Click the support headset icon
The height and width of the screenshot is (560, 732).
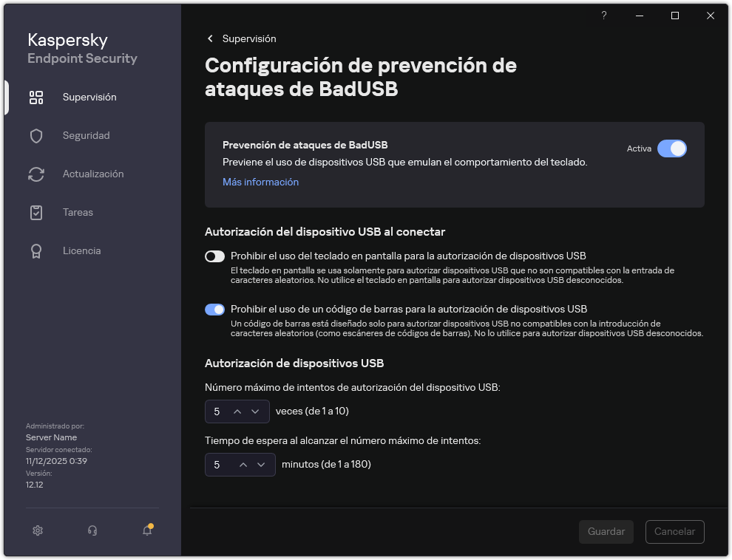pos(92,530)
